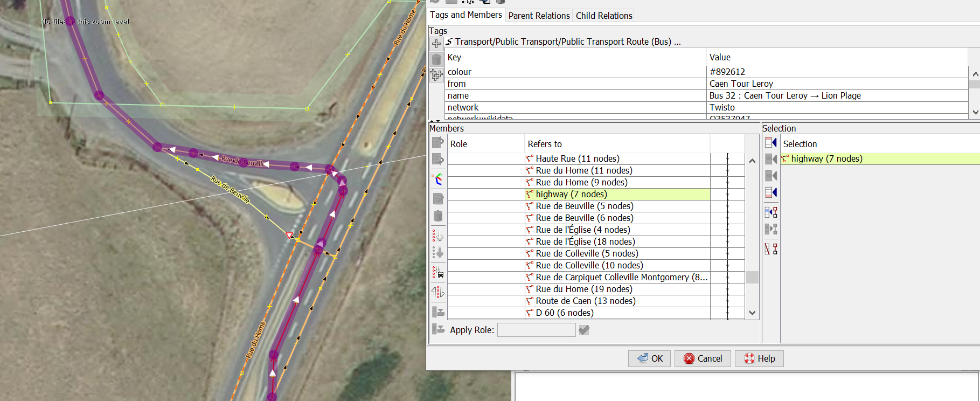
Task: Remove selected objects from relation icon
Action: (x=771, y=249)
